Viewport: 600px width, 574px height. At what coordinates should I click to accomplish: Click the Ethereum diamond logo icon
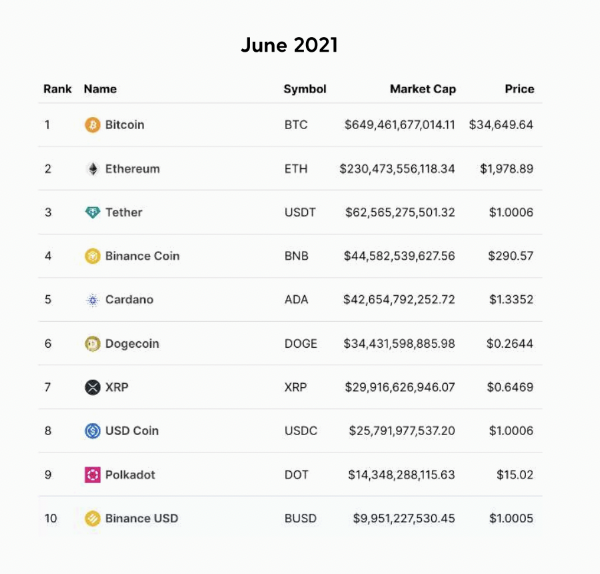pos(92,169)
